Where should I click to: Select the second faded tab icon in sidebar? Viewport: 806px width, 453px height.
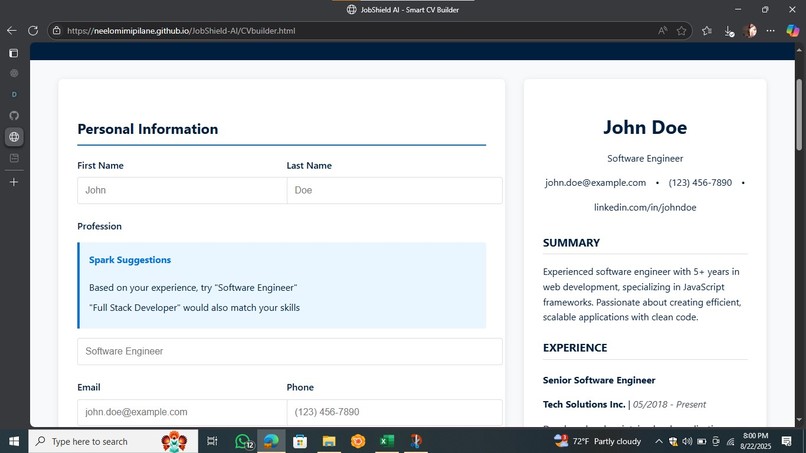14,74
